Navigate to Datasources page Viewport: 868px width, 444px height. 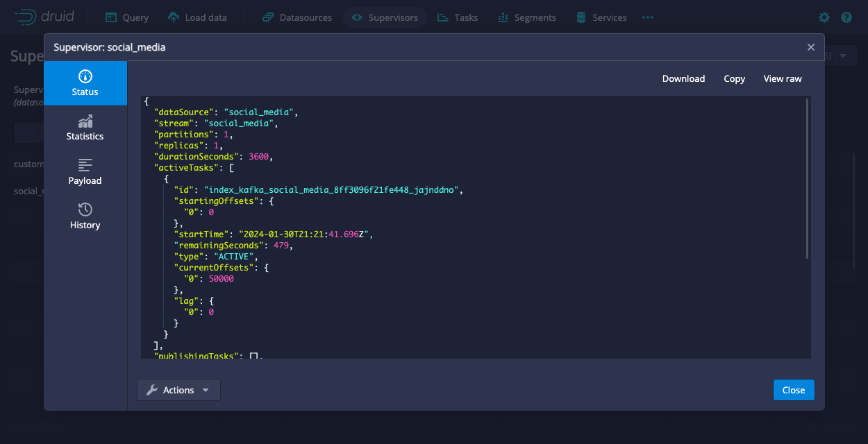coord(297,17)
